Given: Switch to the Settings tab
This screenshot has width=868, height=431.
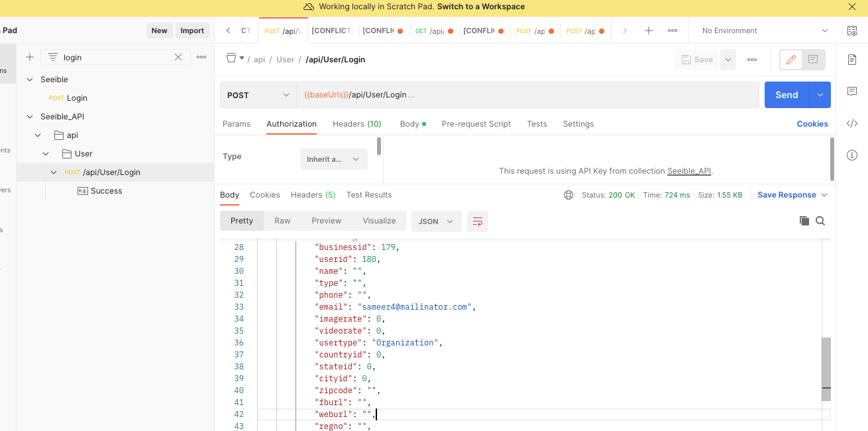Looking at the screenshot, I should tap(578, 124).
